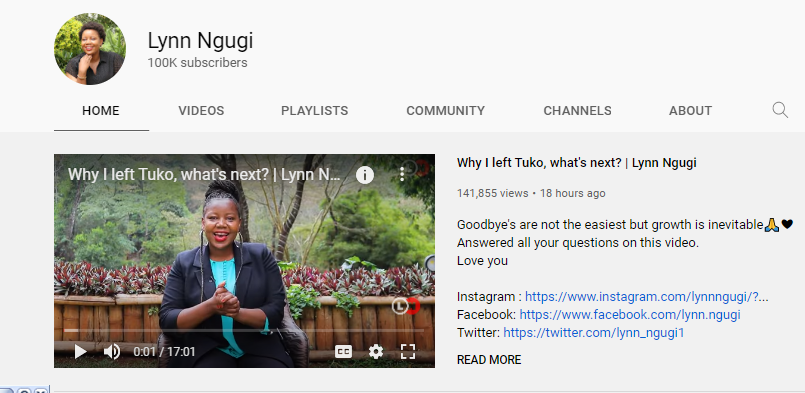Go to the COMMUNITY tab
This screenshot has height=393, width=805.
(445, 111)
